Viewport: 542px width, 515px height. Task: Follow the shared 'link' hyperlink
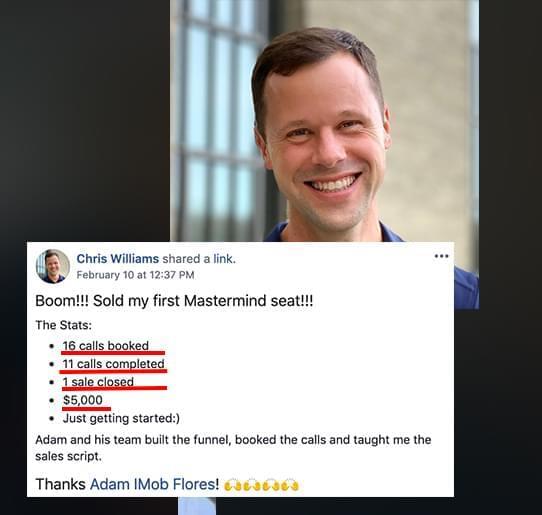pyautogui.click(x=224, y=259)
